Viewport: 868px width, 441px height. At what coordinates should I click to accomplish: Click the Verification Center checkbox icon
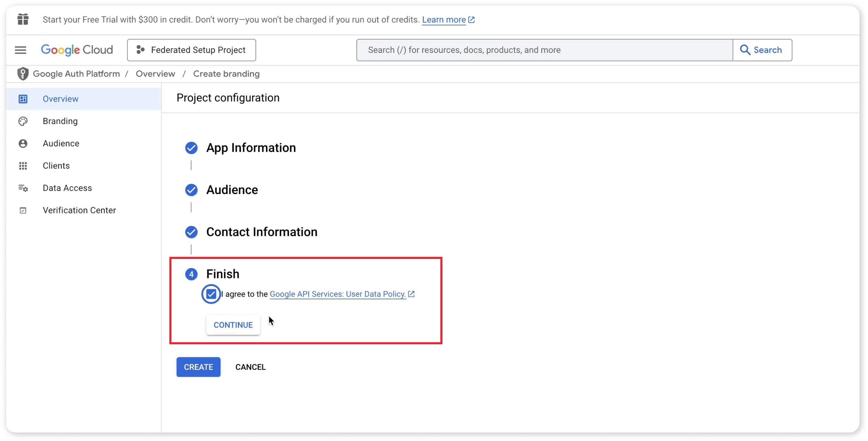coord(23,211)
